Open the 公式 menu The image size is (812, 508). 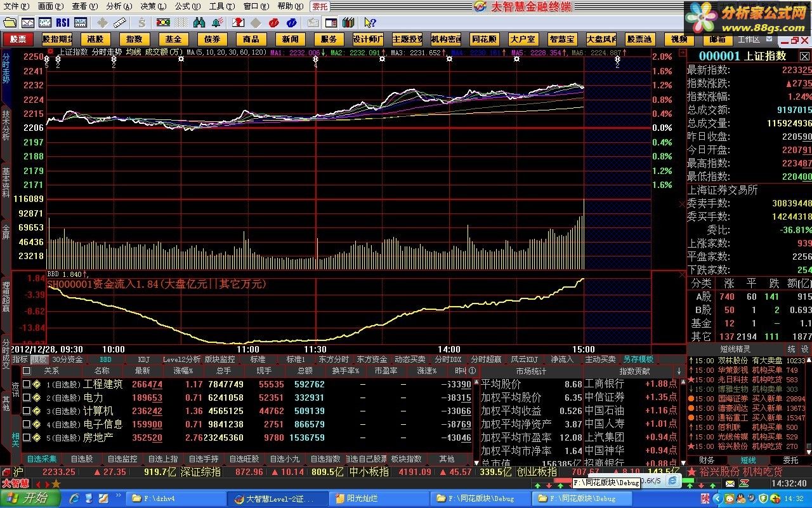click(x=187, y=6)
